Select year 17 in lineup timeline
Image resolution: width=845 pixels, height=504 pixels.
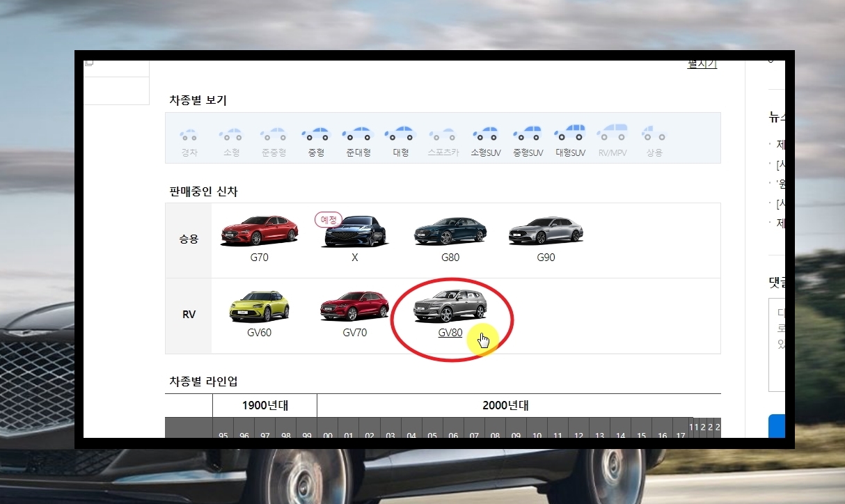tap(681, 436)
